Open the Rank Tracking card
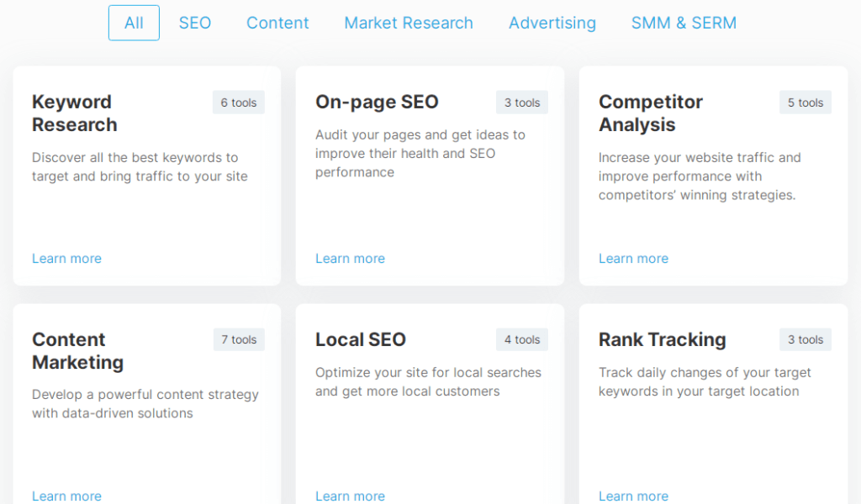This screenshot has height=504, width=861. pyautogui.click(x=713, y=403)
